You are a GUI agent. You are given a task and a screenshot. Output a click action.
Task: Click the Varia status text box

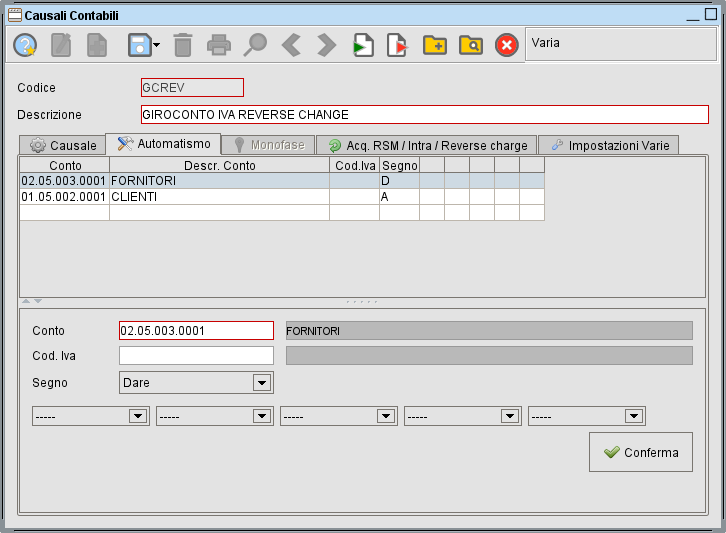coord(621,44)
